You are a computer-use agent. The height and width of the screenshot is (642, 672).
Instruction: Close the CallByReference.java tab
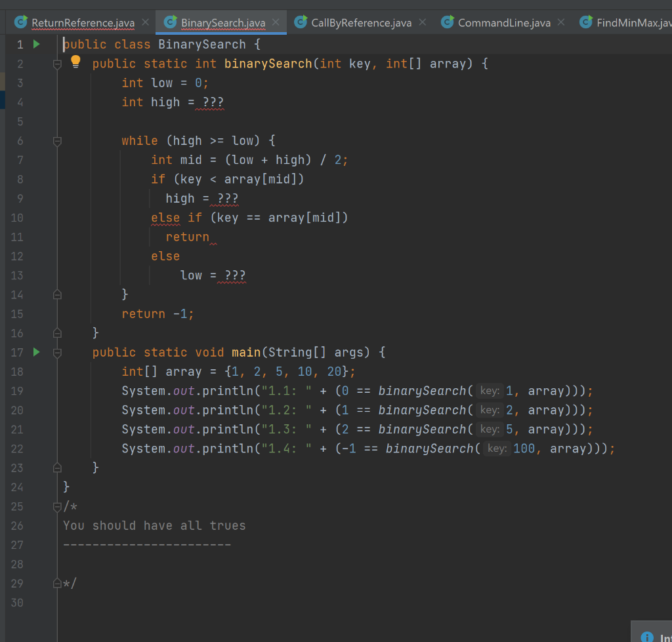point(423,22)
